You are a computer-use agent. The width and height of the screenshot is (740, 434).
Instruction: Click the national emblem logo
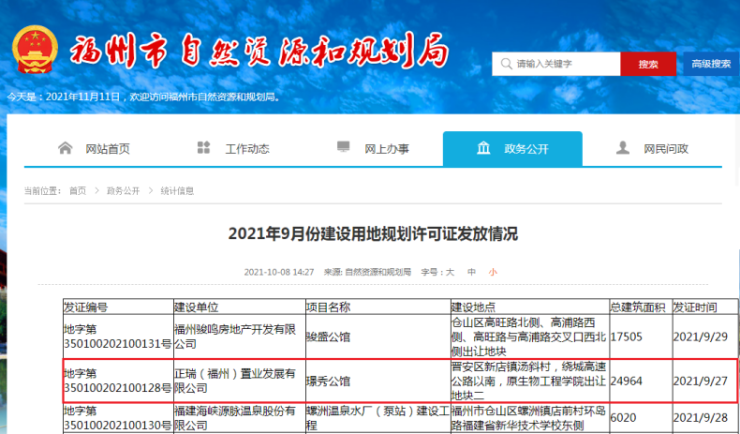(35, 49)
